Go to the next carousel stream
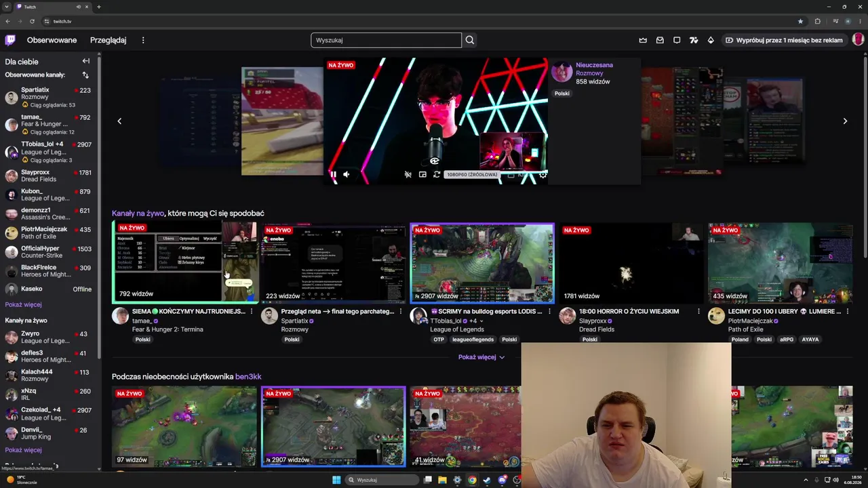Screen dimensions: 868x488 coord(845,121)
